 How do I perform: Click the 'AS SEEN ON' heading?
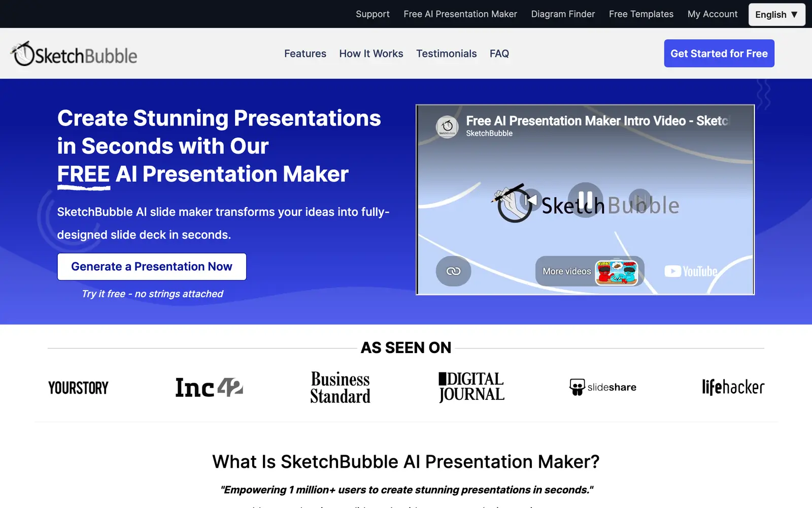(x=406, y=347)
